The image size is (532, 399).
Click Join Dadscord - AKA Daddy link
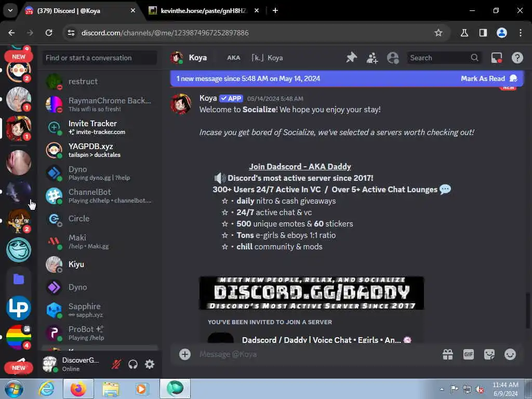pyautogui.click(x=300, y=167)
